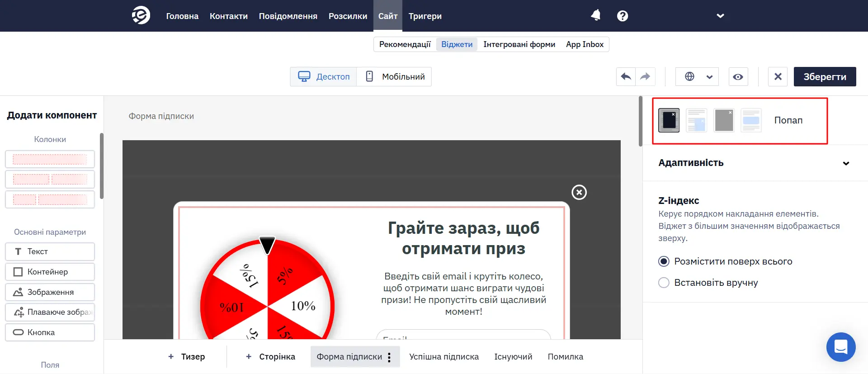Select the floating box widget type icon
Image resolution: width=868 pixels, height=374 pixels.
click(696, 120)
